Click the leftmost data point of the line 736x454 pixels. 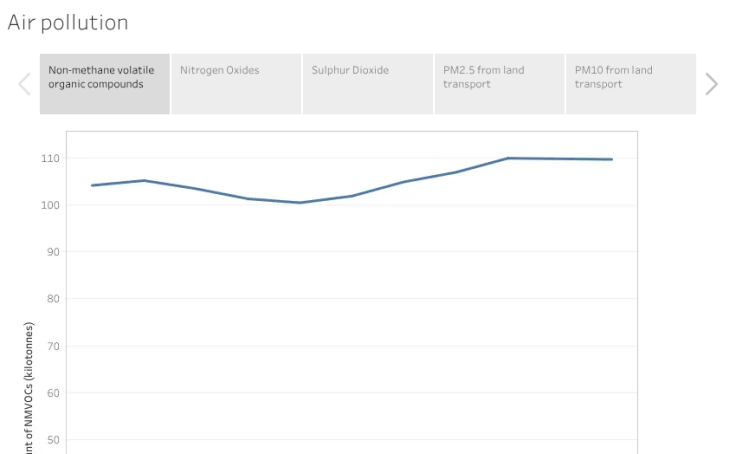click(92, 185)
